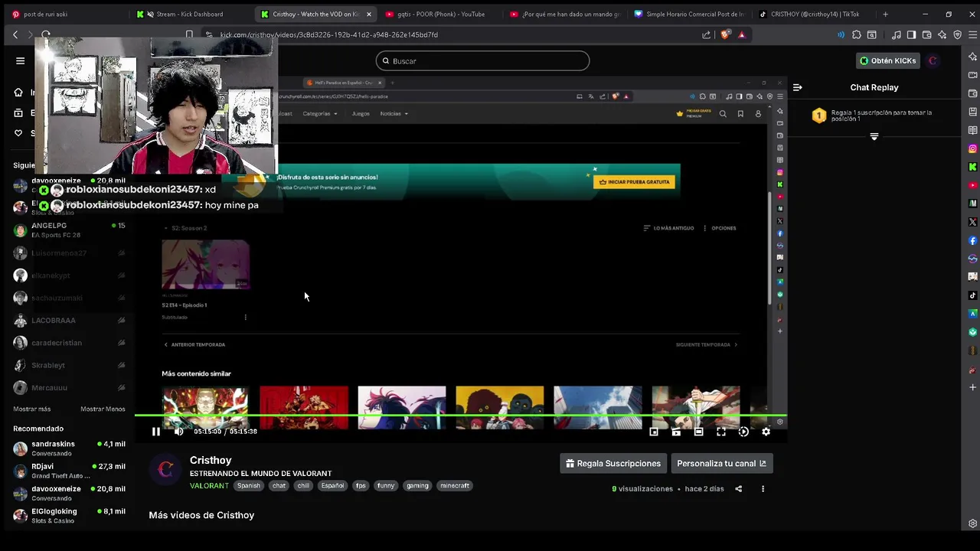Open sandraskins recommended channel
Image resolution: width=980 pixels, height=551 pixels.
pyautogui.click(x=69, y=448)
